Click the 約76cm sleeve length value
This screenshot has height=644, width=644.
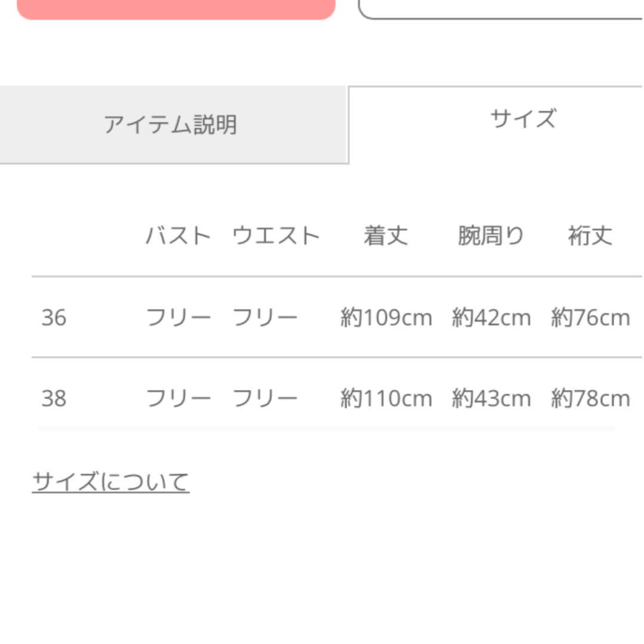590,317
